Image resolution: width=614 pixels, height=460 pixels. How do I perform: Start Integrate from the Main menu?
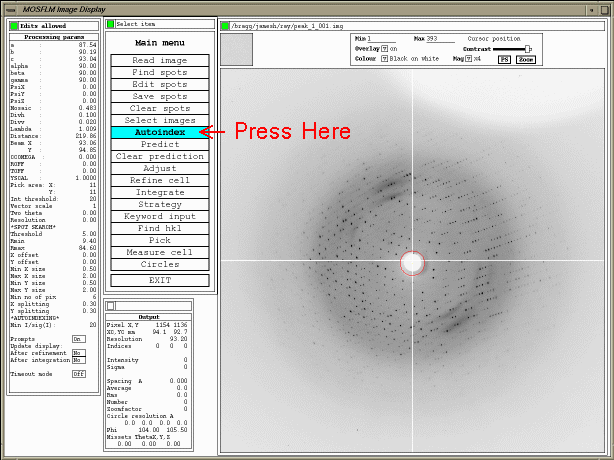click(160, 192)
